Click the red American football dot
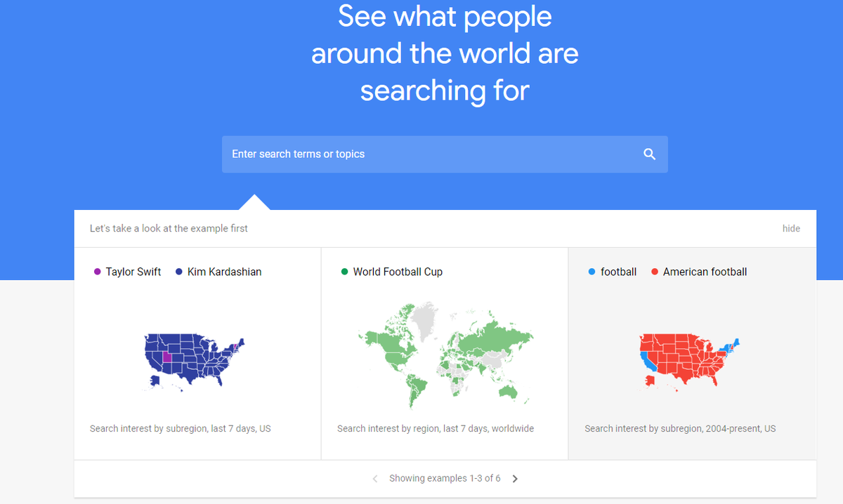 [x=654, y=272]
